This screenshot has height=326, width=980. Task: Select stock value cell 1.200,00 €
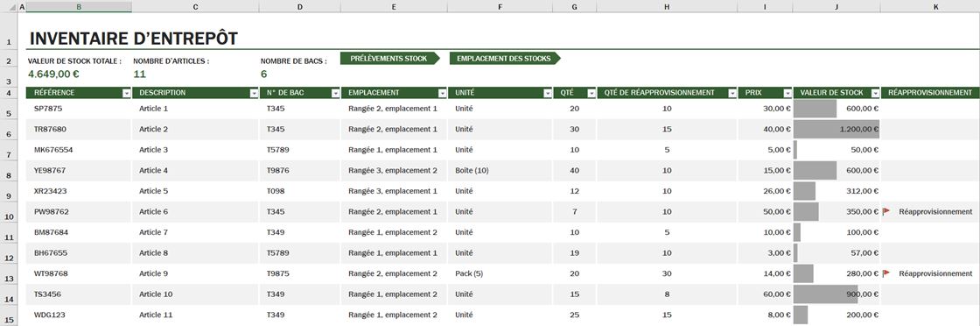(x=836, y=129)
